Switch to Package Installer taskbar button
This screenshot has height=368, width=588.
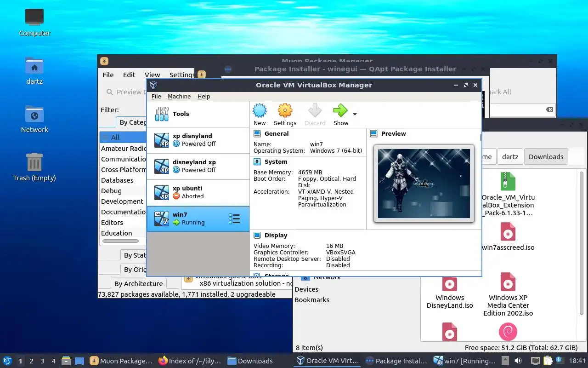click(397, 361)
